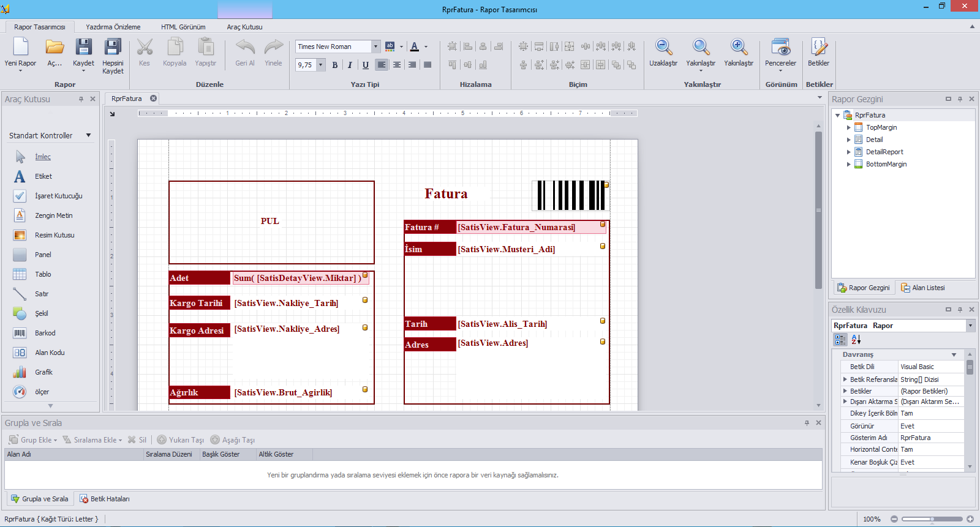Center-align the text

397,65
